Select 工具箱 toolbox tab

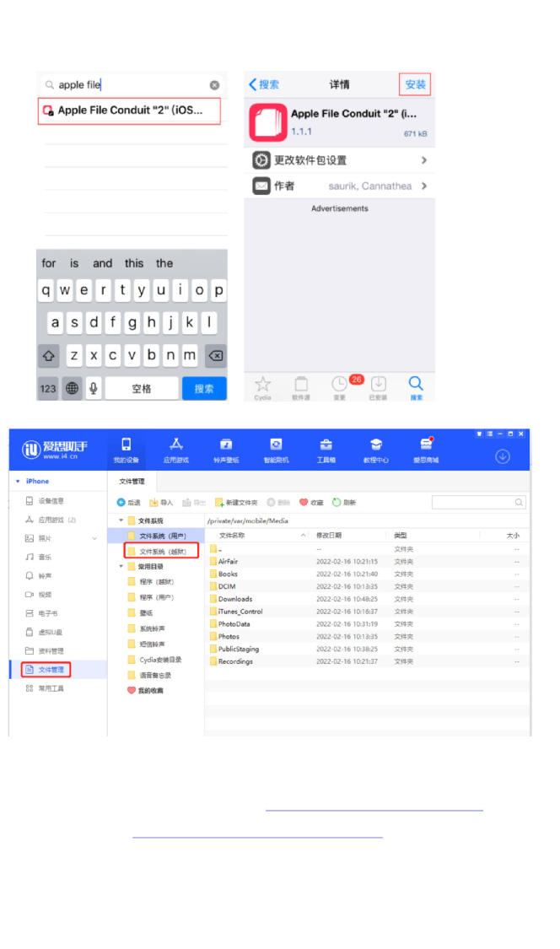pyautogui.click(x=326, y=450)
